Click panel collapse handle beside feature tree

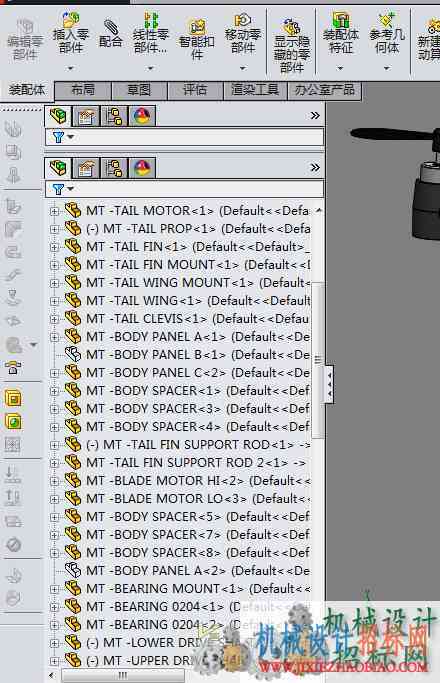329,384
